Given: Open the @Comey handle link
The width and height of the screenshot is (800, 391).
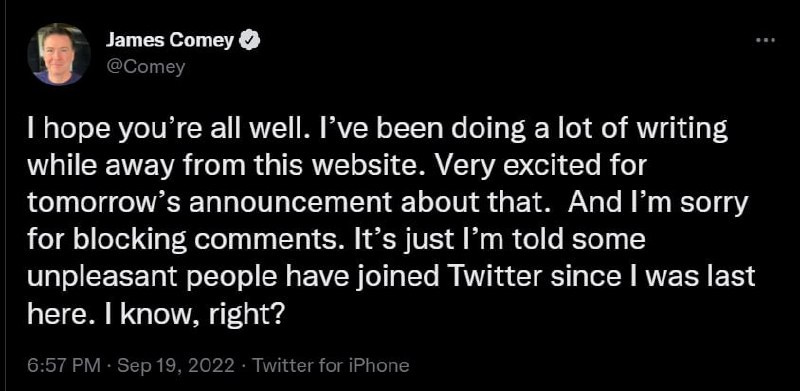Looking at the screenshot, I should (145, 67).
